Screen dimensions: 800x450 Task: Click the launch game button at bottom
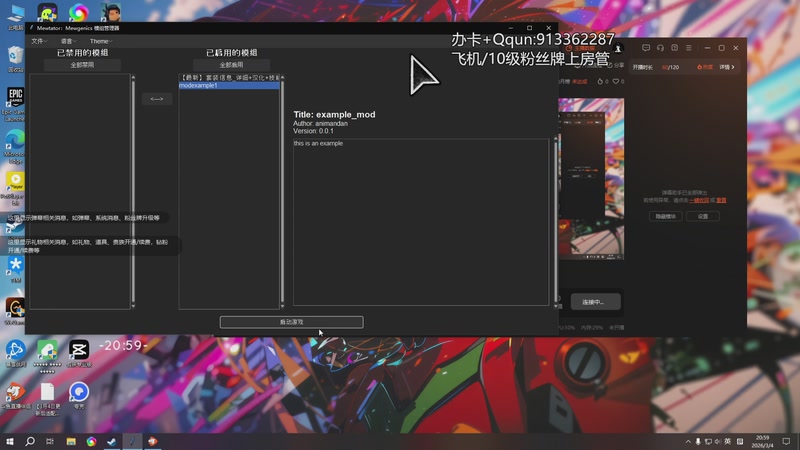[291, 322]
